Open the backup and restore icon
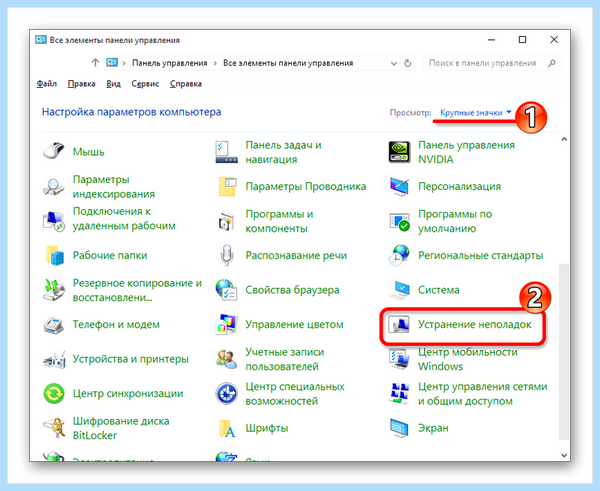Screen dimensions: 600x491 tap(54, 290)
